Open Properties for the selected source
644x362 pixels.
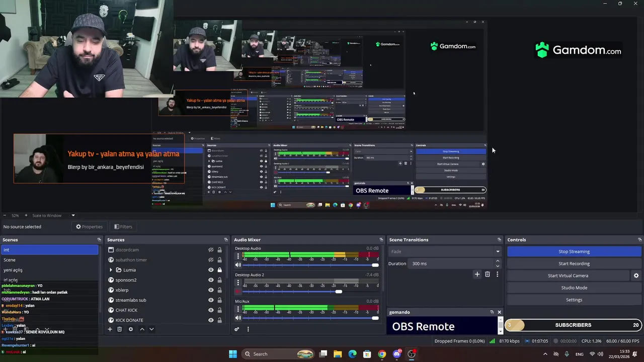pos(89,227)
